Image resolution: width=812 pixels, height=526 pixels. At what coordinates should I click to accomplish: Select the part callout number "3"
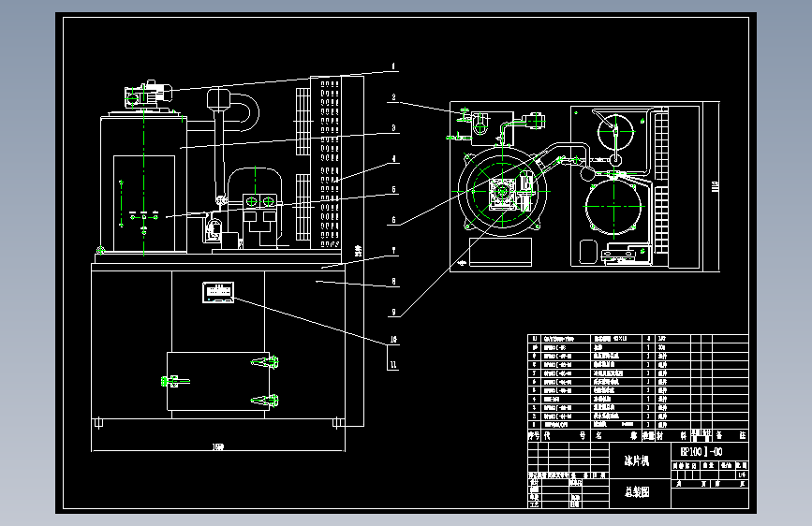coord(393,128)
